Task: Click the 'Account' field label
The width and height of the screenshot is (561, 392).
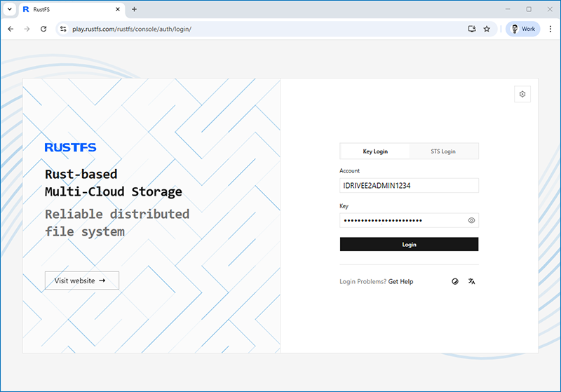Action: tap(349, 170)
